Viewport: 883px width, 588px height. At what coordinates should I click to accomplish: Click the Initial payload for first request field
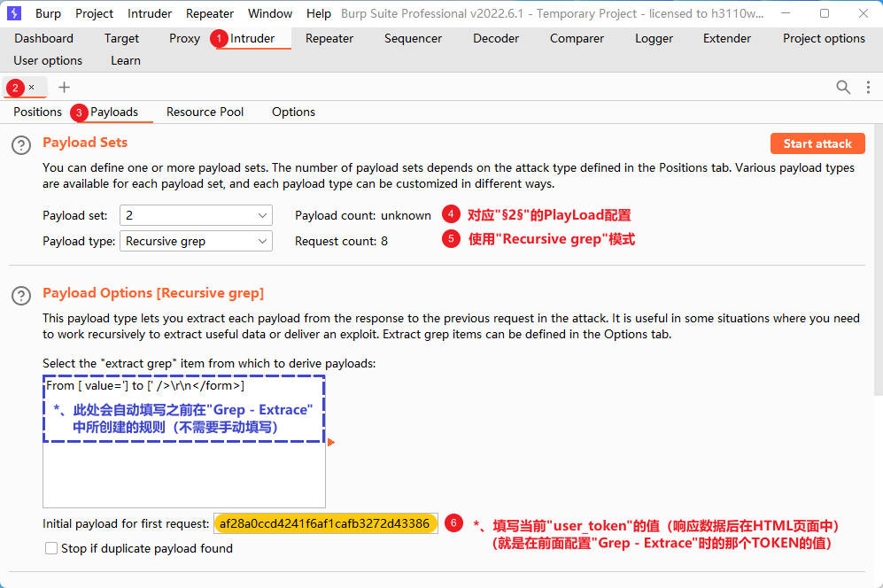(x=326, y=523)
